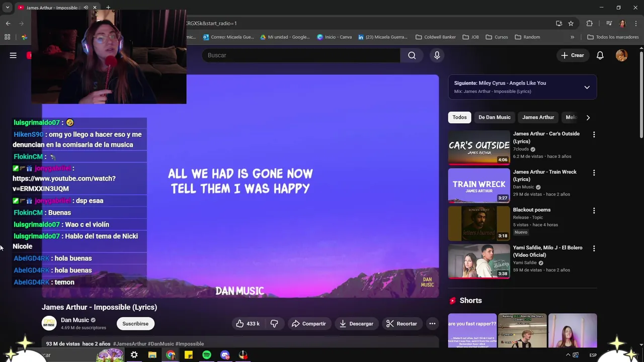Select the James Arthur filter chip

[x=538, y=117]
